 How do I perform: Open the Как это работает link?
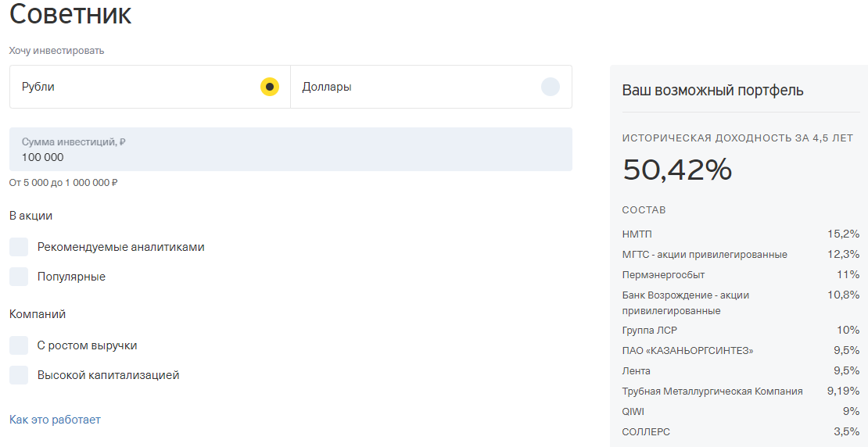[55, 420]
